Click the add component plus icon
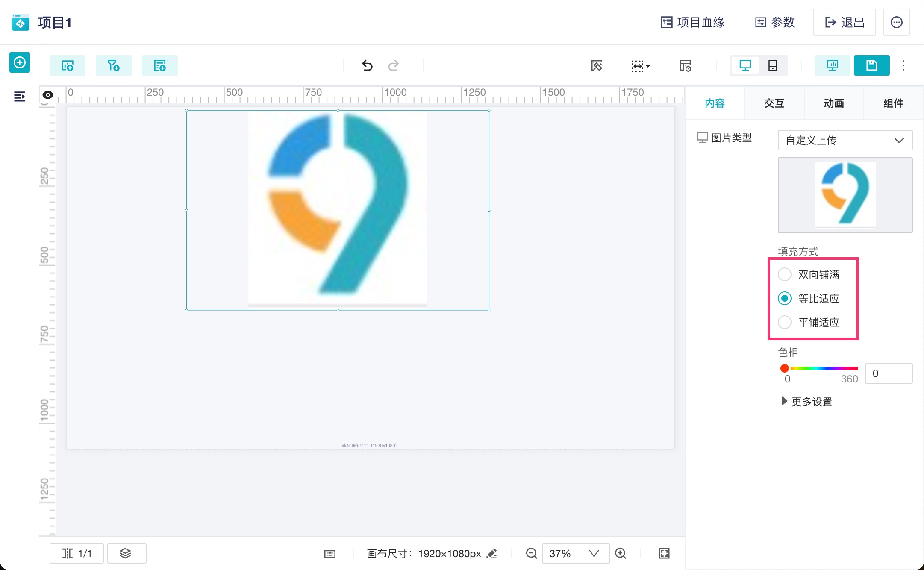 pos(20,63)
